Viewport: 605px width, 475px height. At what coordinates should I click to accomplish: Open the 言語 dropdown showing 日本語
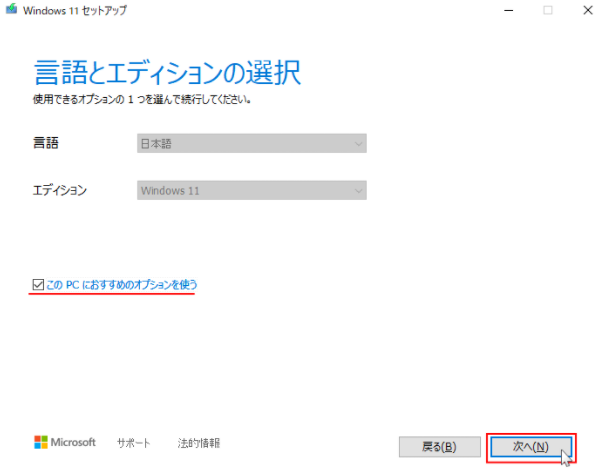click(x=252, y=144)
